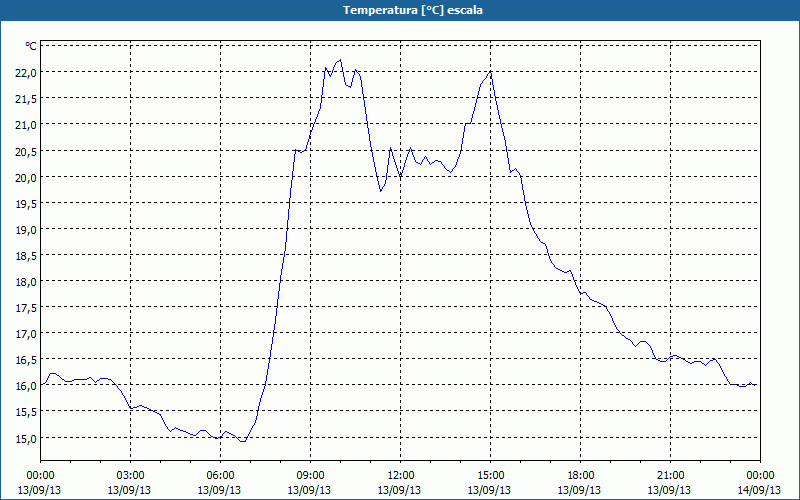
Task: Click the "Temperatura [°C] escala" title bar
Action: [400, 10]
